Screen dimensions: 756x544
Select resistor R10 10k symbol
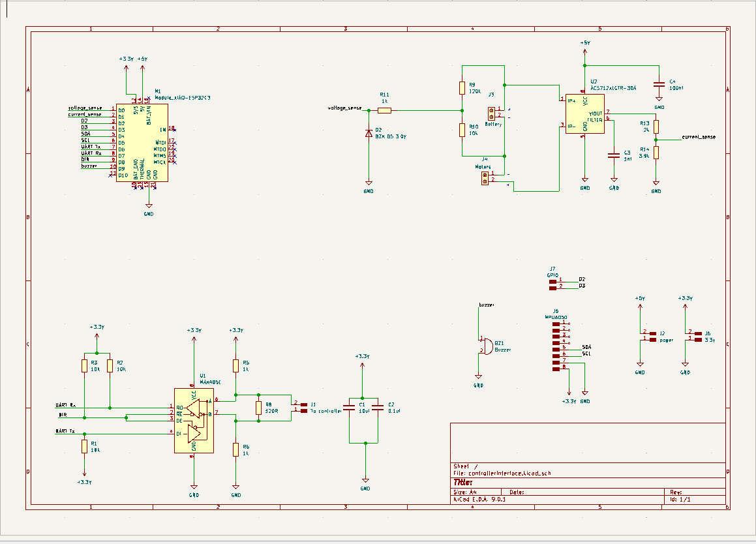462,130
